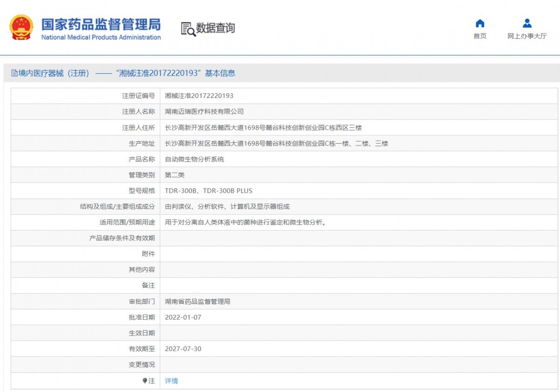This screenshot has height=392, width=560.
Task: Click the 网上办事大厅 text link
Action: [x=527, y=36]
